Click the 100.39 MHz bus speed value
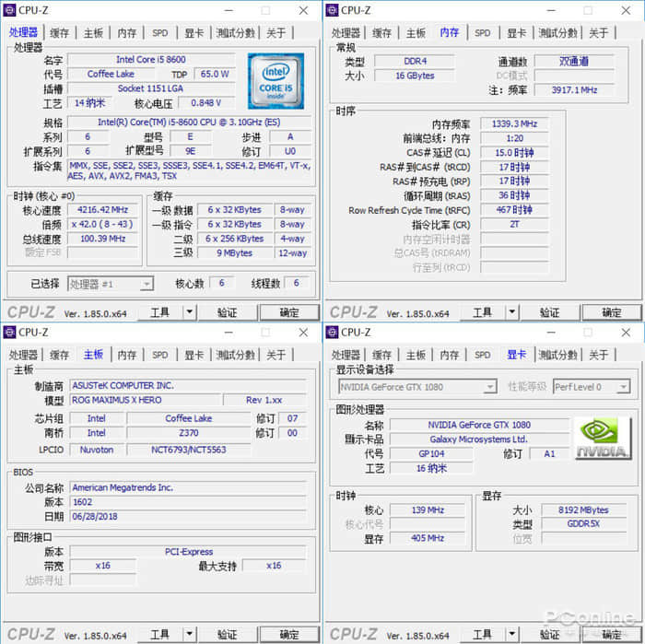645x644 pixels. click(103, 239)
